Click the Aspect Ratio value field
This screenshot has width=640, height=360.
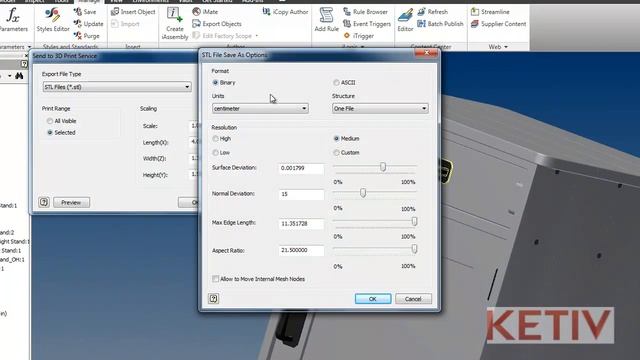[x=301, y=250]
